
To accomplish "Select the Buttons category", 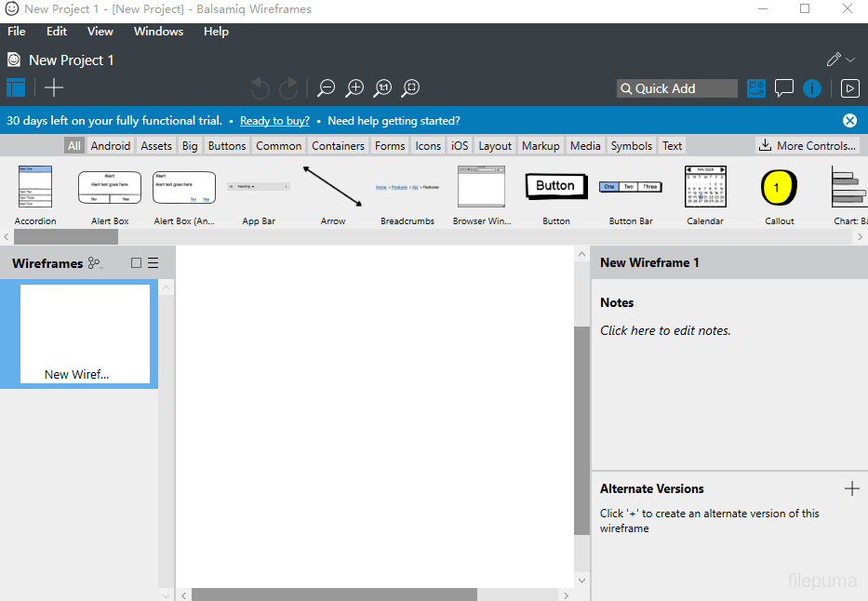I will point(227,145).
